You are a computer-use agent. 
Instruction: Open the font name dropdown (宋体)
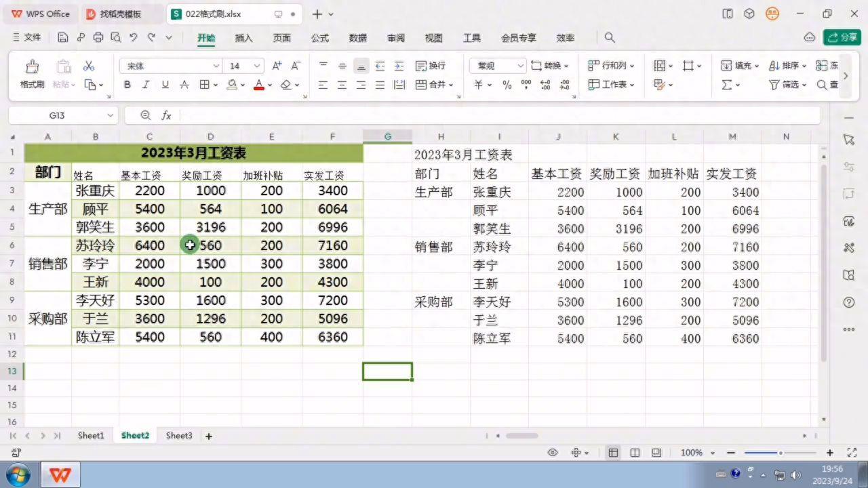[x=216, y=66]
